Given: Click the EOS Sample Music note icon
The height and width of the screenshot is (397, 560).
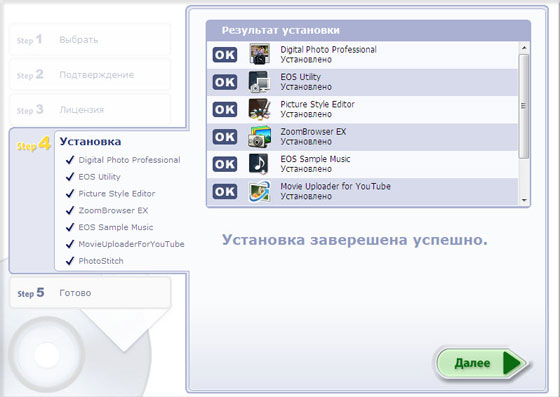Looking at the screenshot, I should tap(259, 164).
